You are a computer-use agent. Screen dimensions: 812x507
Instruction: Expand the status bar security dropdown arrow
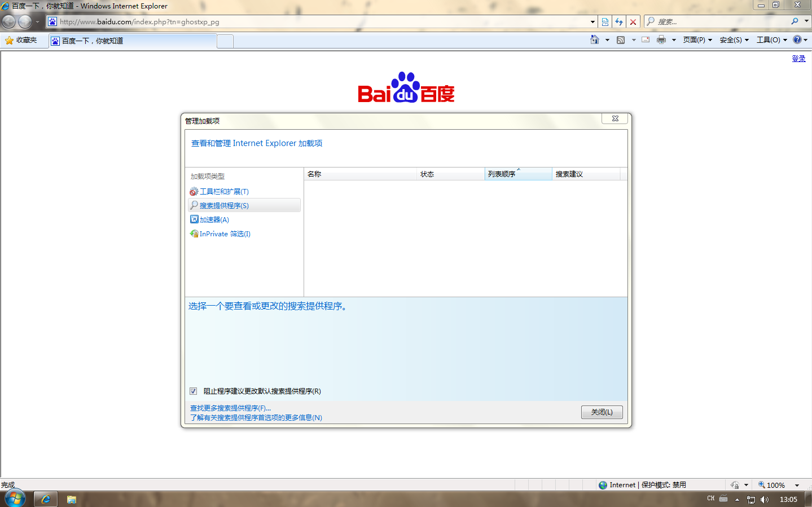click(746, 485)
